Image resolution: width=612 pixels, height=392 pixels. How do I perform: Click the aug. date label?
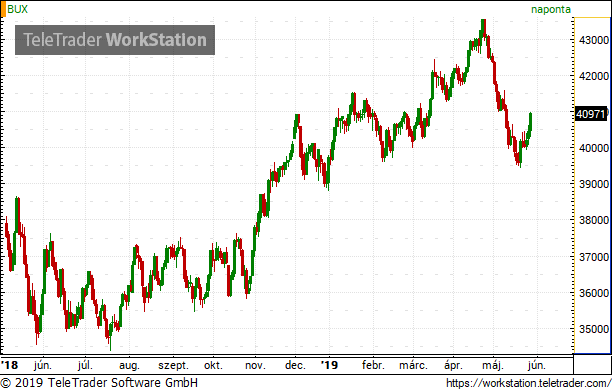pyautogui.click(x=129, y=366)
